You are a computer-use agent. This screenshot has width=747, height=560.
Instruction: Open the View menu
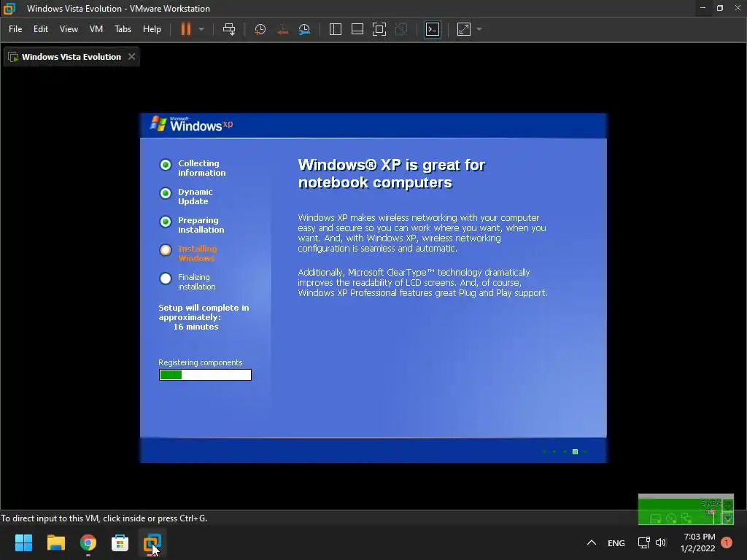[69, 29]
